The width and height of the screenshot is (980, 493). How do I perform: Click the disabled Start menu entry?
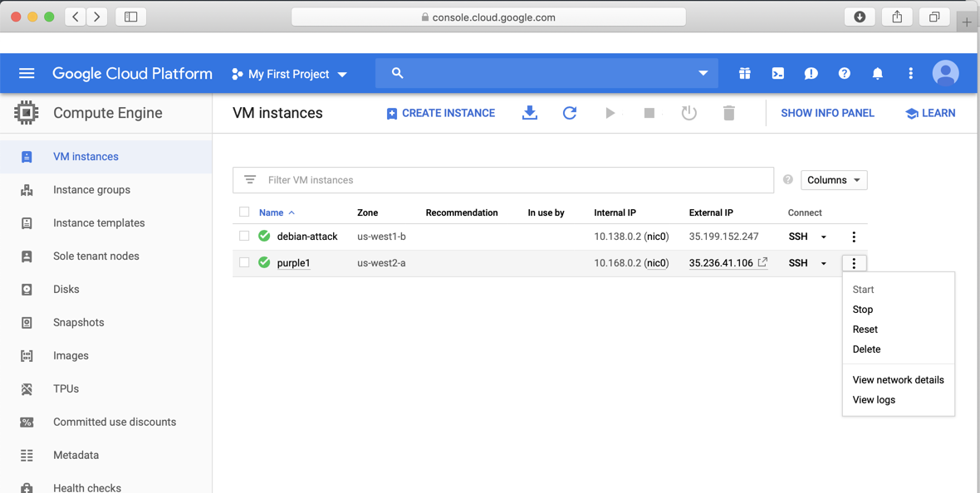[x=863, y=290]
